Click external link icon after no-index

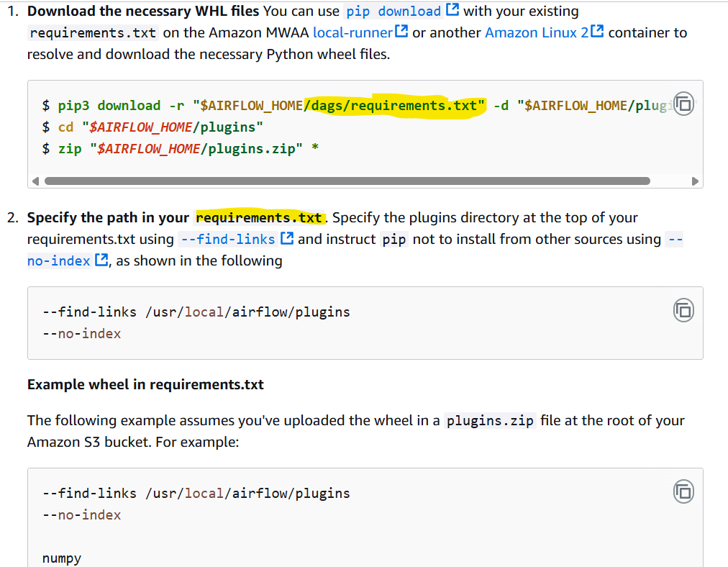pyautogui.click(x=101, y=260)
